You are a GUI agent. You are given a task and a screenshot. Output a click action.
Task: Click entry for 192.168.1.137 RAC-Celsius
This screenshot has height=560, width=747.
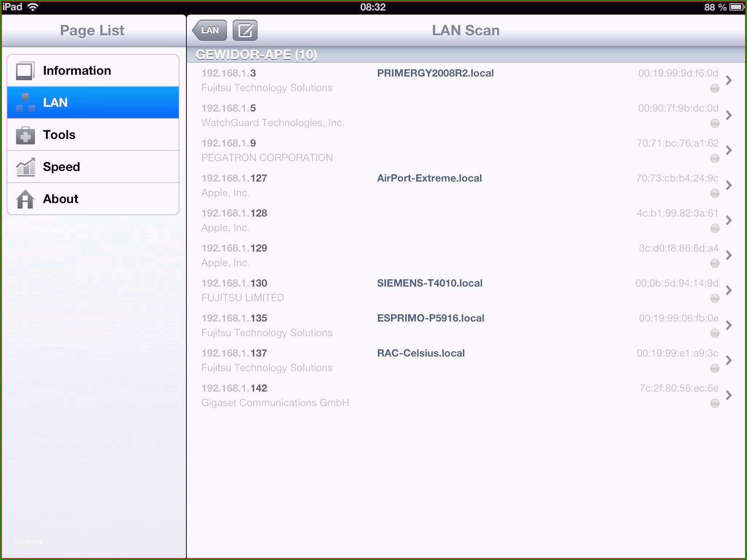(x=465, y=360)
